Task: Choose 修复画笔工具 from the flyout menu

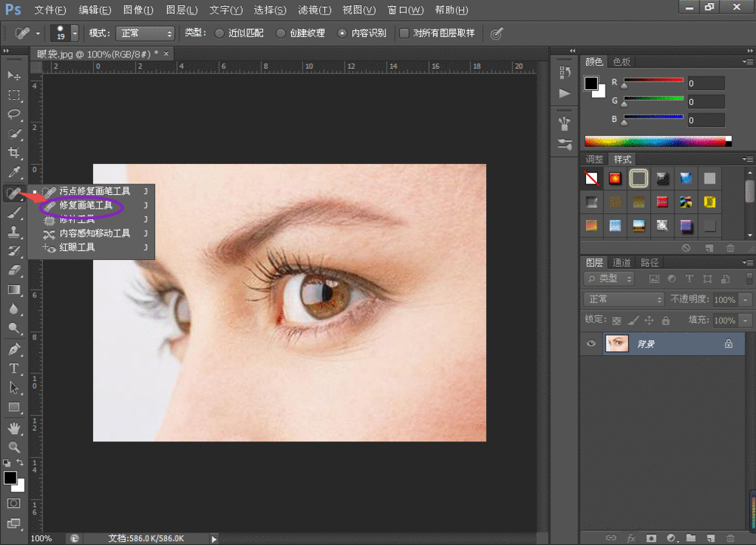Action: 85,205
